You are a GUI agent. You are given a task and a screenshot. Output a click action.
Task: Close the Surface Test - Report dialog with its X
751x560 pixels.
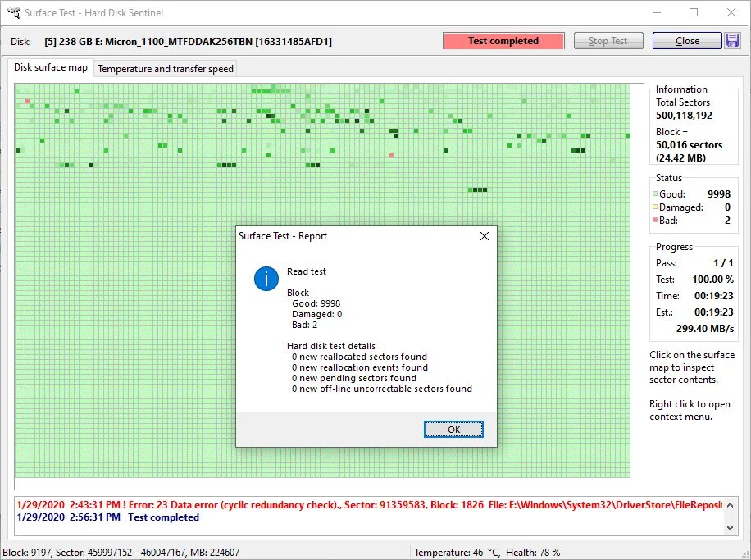coord(485,236)
